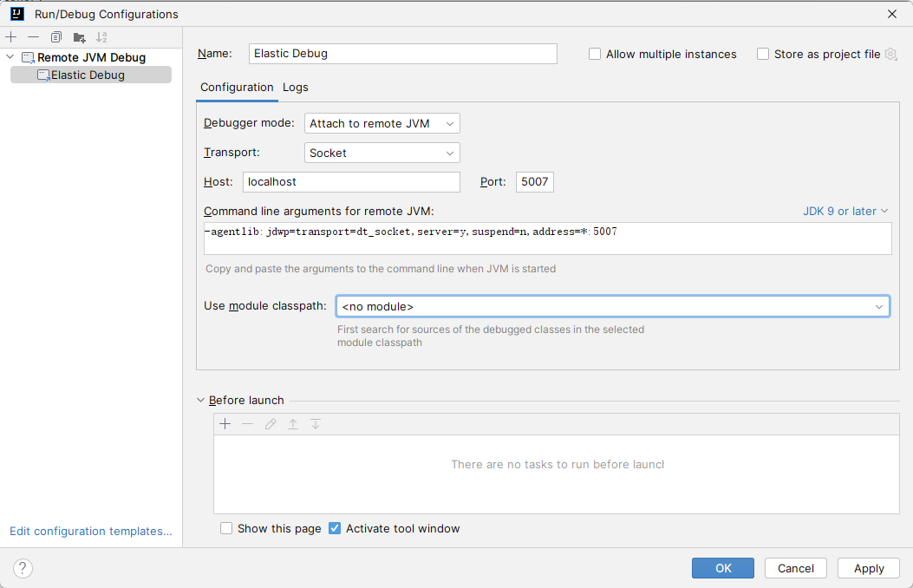Click 'Copy and paste the arguments' hint
Screen dimensions: 913x588
click(381, 268)
